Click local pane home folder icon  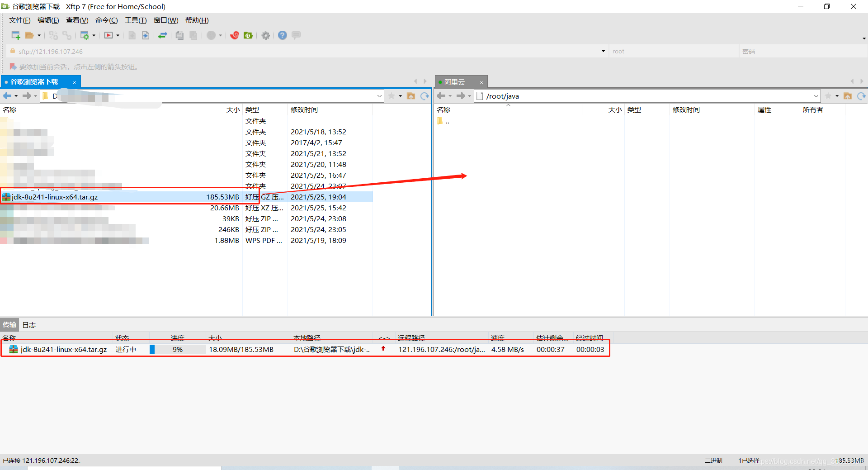[411, 96]
